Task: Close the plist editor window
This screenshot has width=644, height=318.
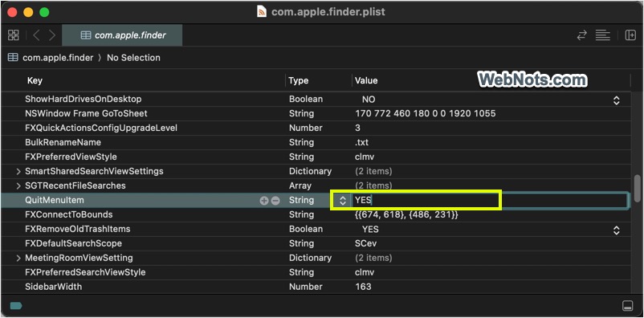Action: click(12, 12)
